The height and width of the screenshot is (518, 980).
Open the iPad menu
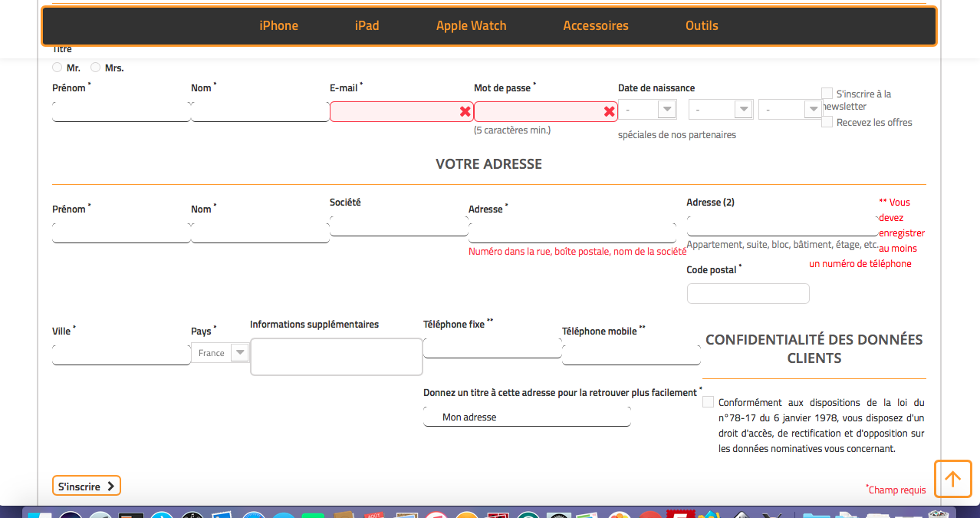[367, 25]
